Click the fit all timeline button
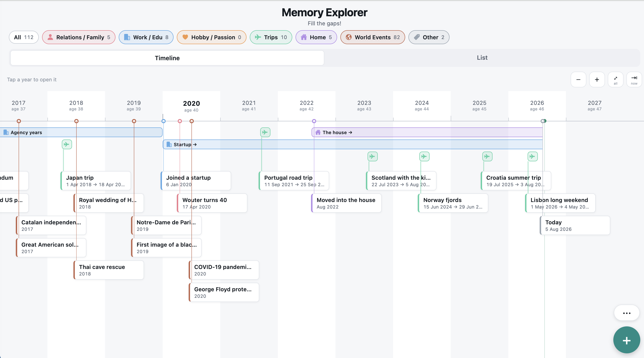 (615, 80)
